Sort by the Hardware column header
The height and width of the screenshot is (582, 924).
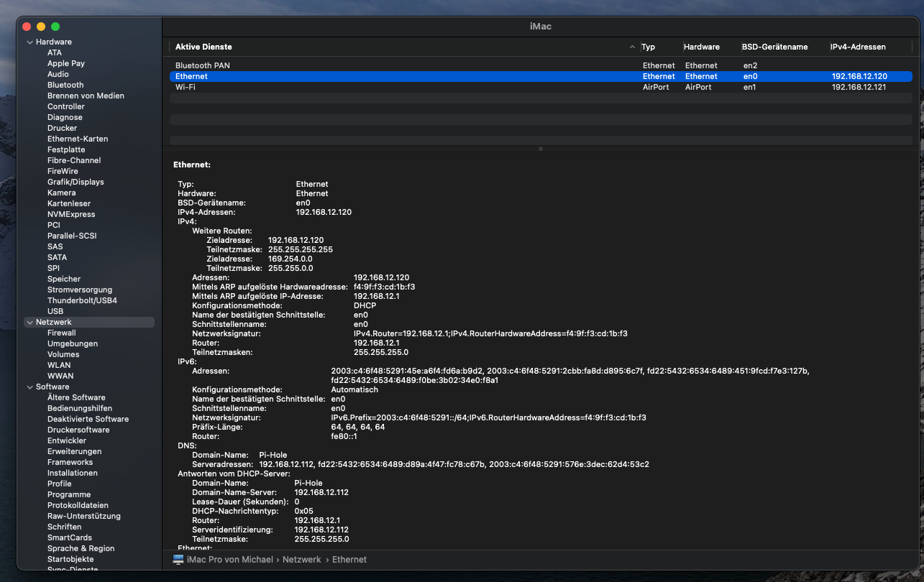click(x=702, y=47)
